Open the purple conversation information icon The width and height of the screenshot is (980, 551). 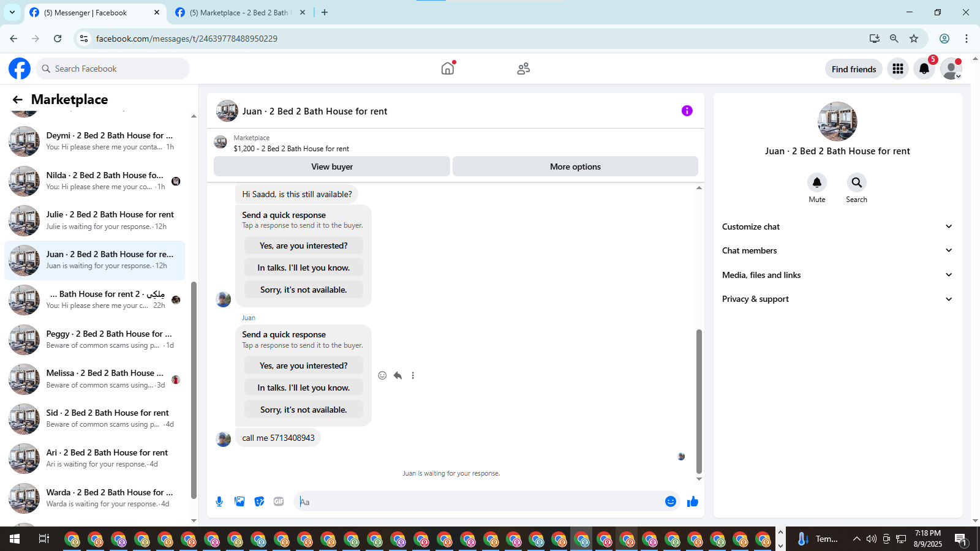(x=687, y=111)
